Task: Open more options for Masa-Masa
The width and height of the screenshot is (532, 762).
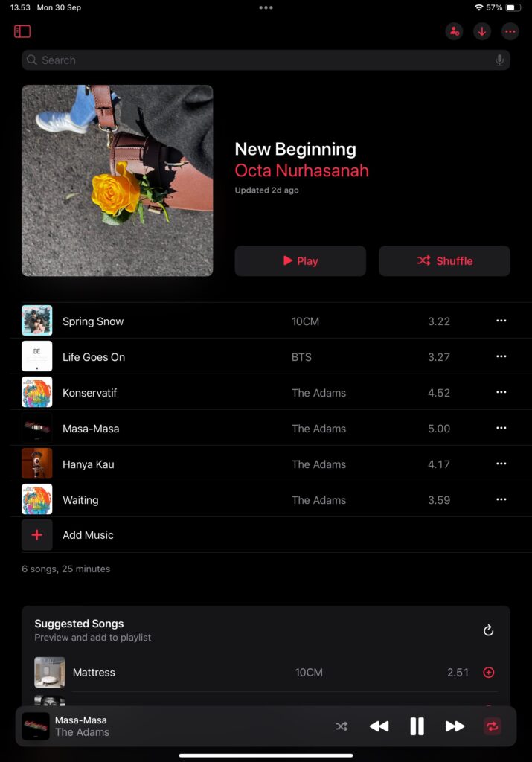Action: pyautogui.click(x=501, y=428)
